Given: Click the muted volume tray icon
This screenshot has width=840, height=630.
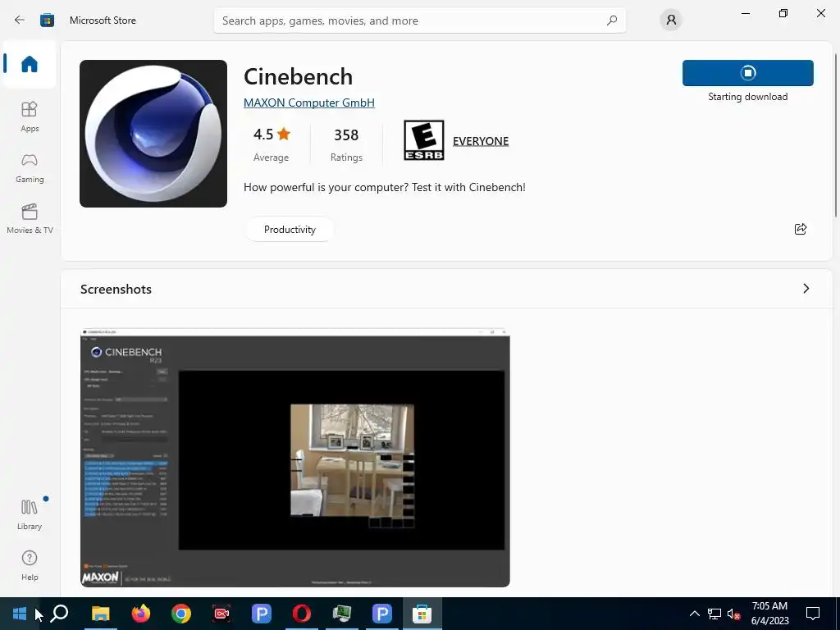Looking at the screenshot, I should 733,614.
